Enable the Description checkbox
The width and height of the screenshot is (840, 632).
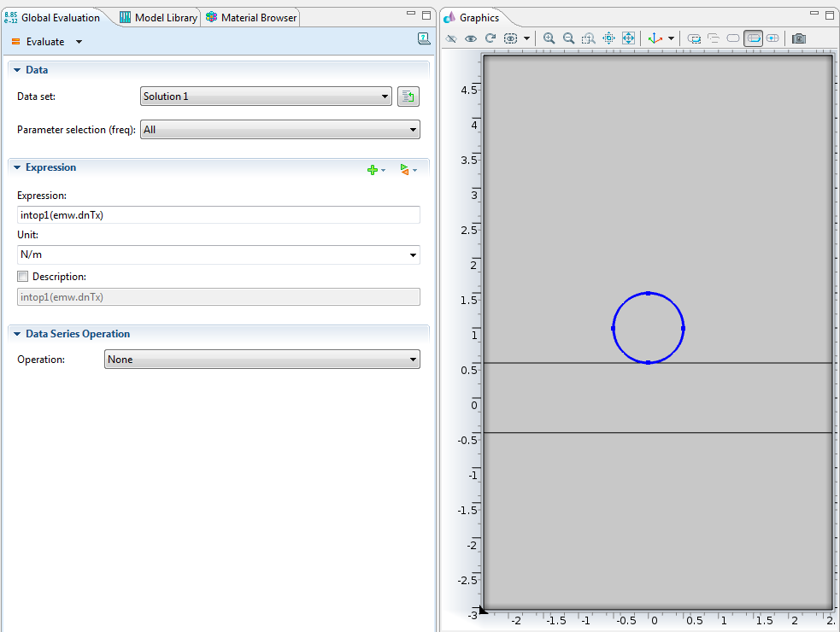(x=23, y=277)
